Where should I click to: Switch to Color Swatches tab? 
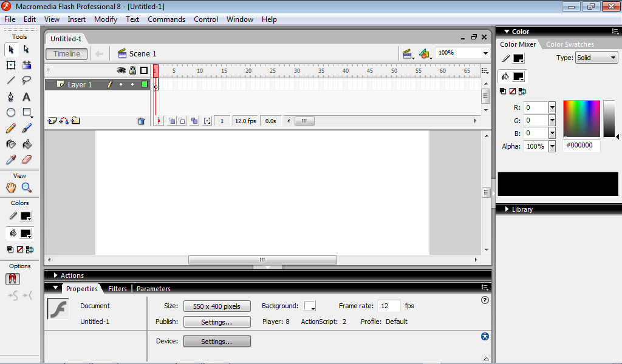570,44
